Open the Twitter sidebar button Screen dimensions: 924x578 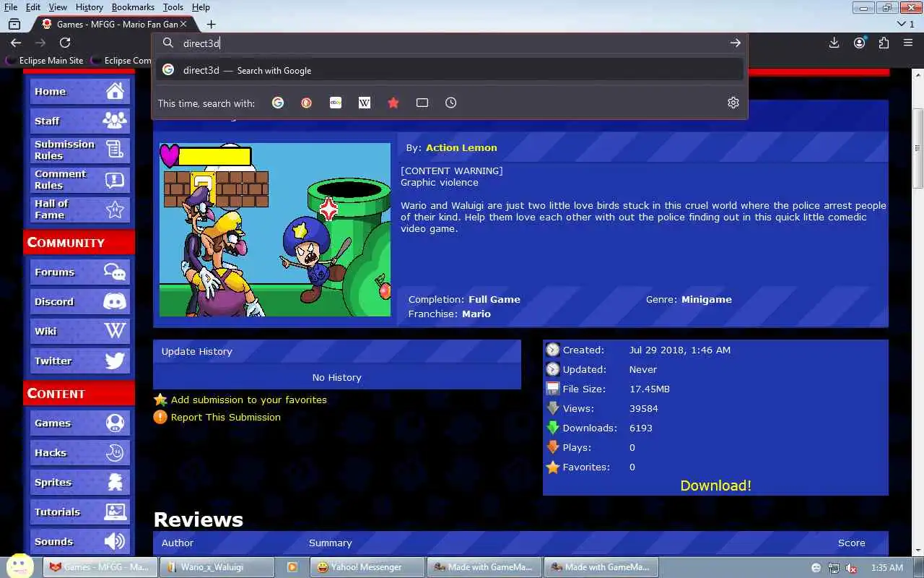(79, 361)
